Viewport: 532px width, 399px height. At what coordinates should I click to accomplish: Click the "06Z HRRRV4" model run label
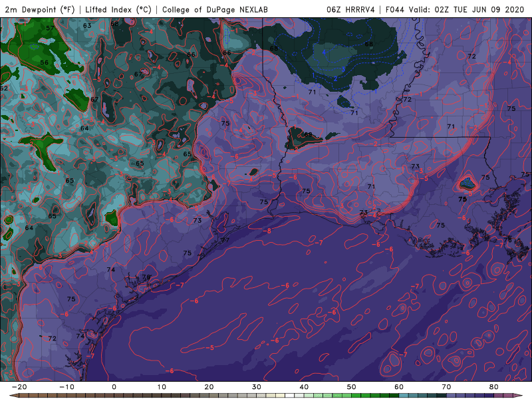350,10
